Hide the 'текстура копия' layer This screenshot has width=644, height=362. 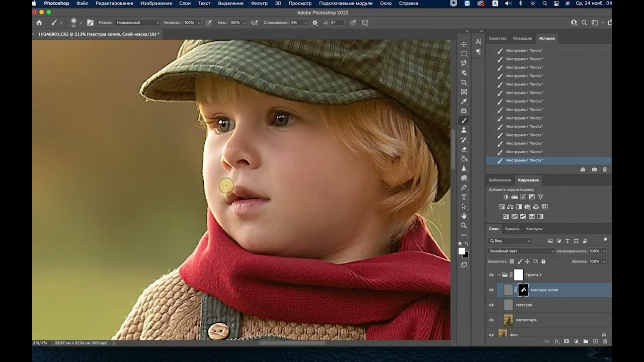coord(492,290)
